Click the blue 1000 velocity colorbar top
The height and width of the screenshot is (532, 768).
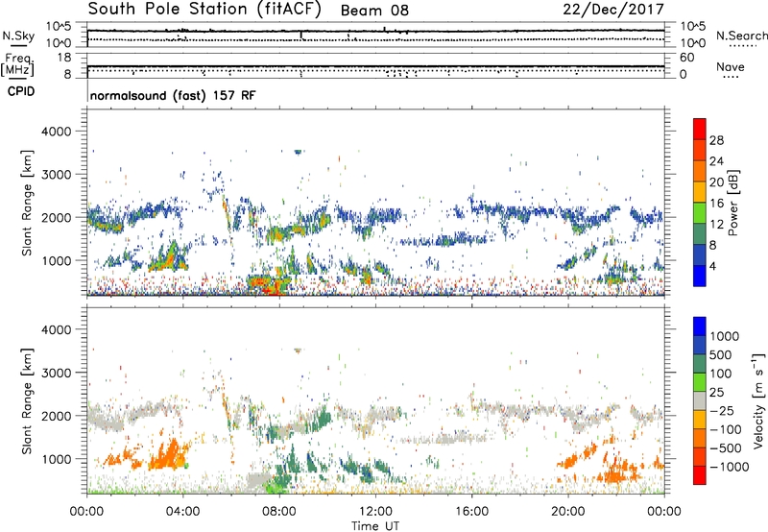(700, 326)
